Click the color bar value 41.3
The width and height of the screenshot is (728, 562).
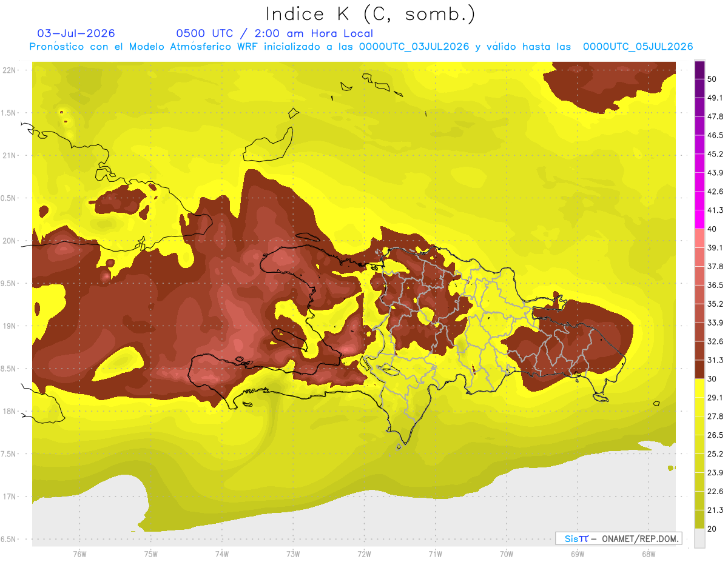point(715,210)
